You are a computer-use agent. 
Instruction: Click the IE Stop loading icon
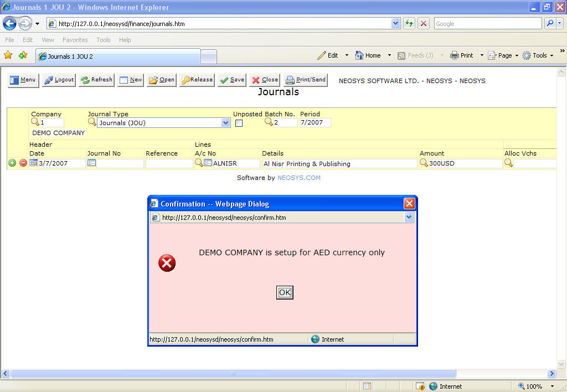[x=424, y=23]
